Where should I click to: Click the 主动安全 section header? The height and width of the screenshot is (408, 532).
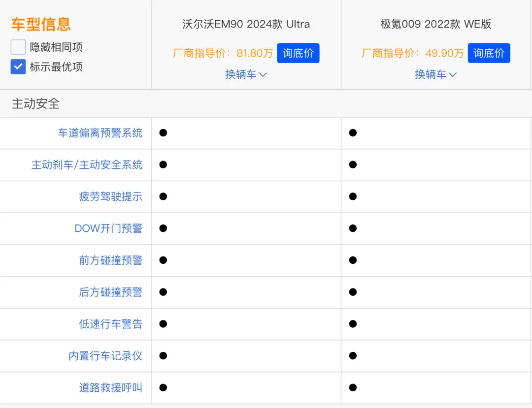click(35, 104)
